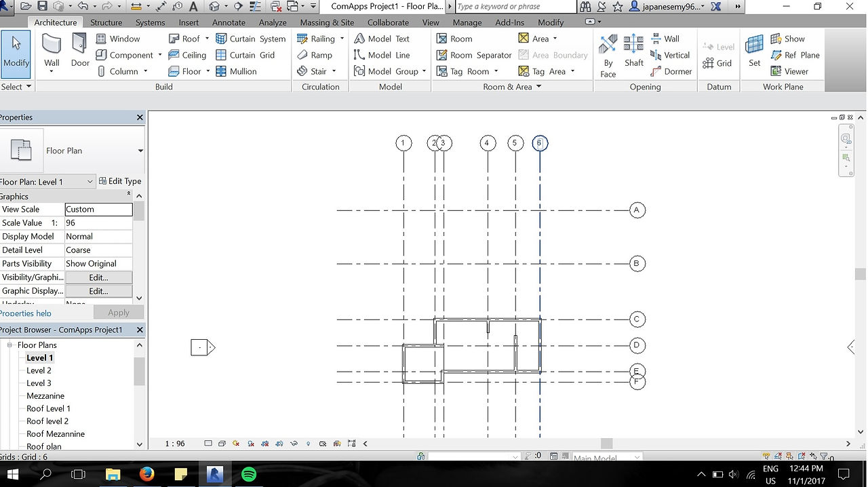868x487 pixels.
Task: Open the Floor Plan type selector dropdown
Action: coord(140,151)
